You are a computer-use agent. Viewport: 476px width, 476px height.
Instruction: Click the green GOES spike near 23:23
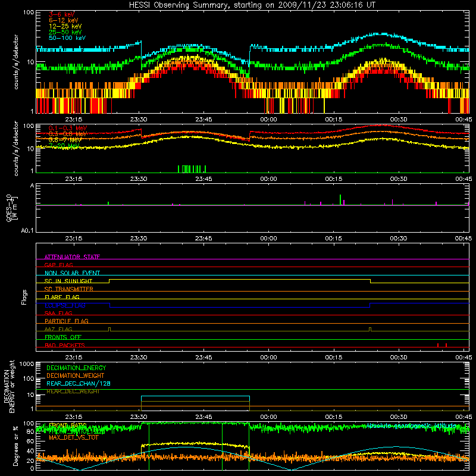(108, 203)
